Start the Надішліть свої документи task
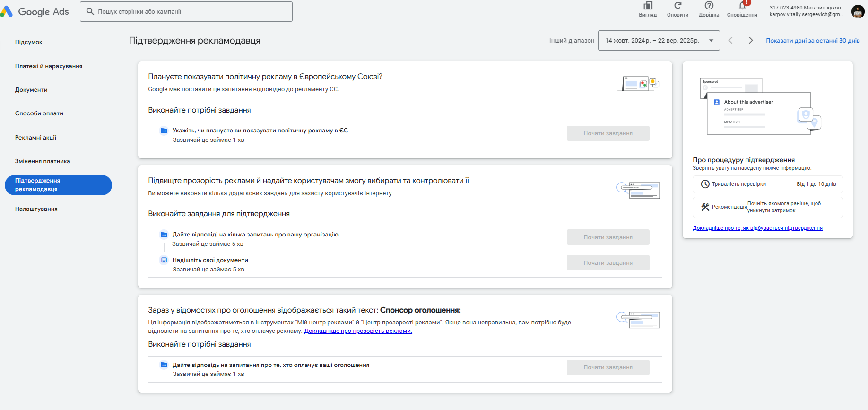Viewport: 868px width, 410px height. click(x=608, y=263)
